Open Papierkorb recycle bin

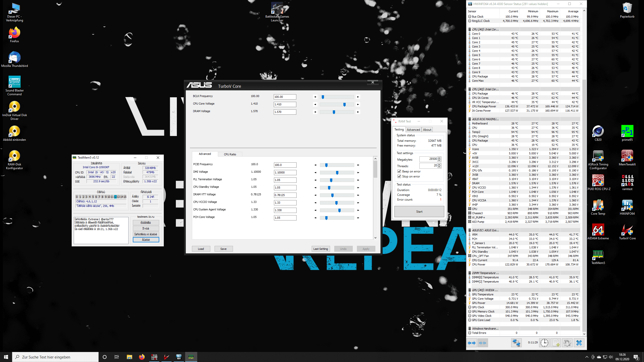[x=627, y=10]
